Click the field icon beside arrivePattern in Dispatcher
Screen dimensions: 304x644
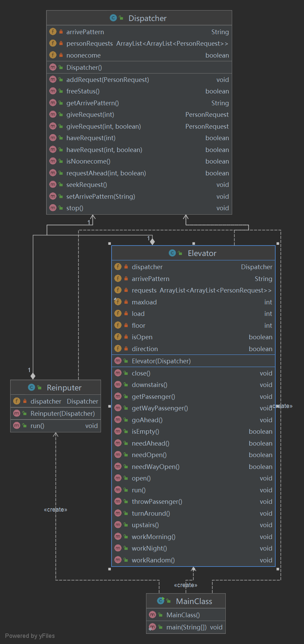53,31
